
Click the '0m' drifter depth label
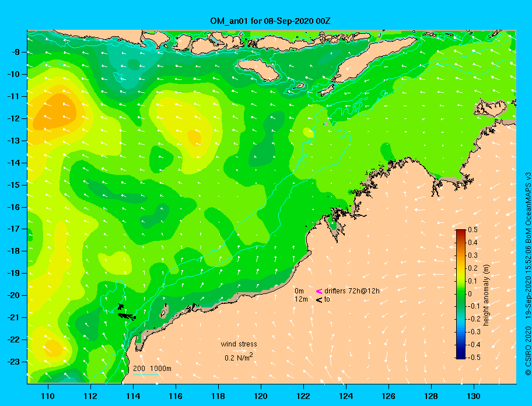tap(299, 291)
